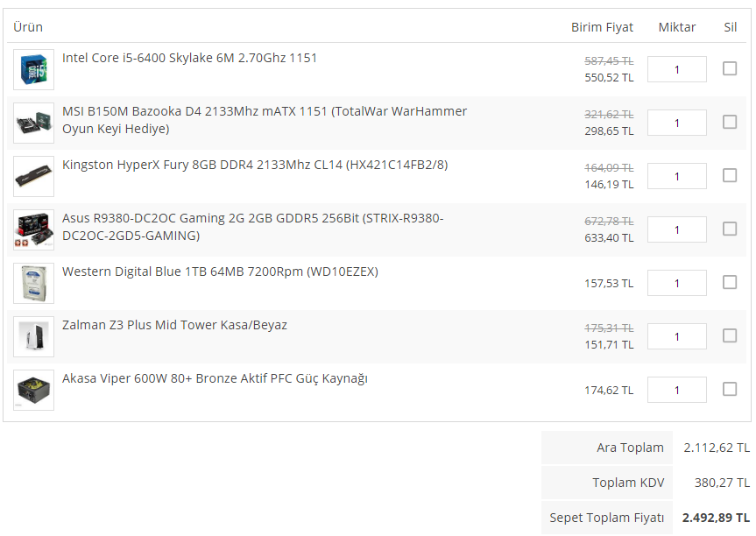Screen dimensions: 756x536
Task: Click the quantity field for MSI B150M Bazooka
Action: 677,123
